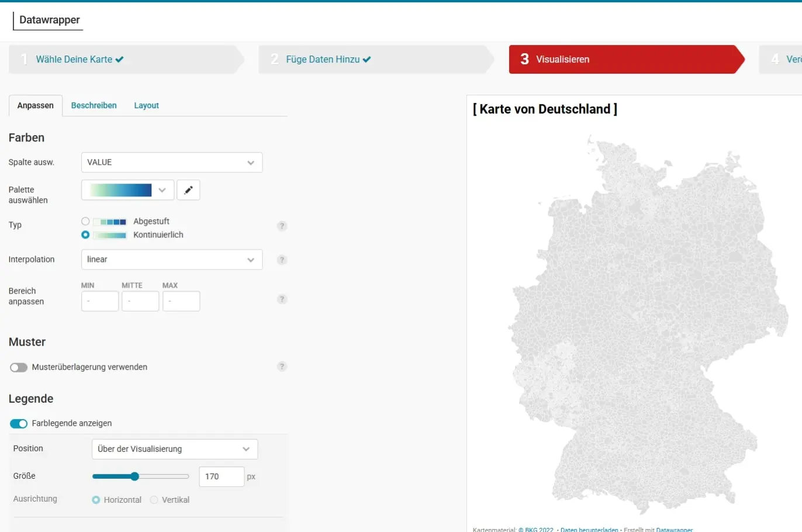The width and height of the screenshot is (802, 532).
Task: Click the Daten herunterladen link
Action: (589, 530)
